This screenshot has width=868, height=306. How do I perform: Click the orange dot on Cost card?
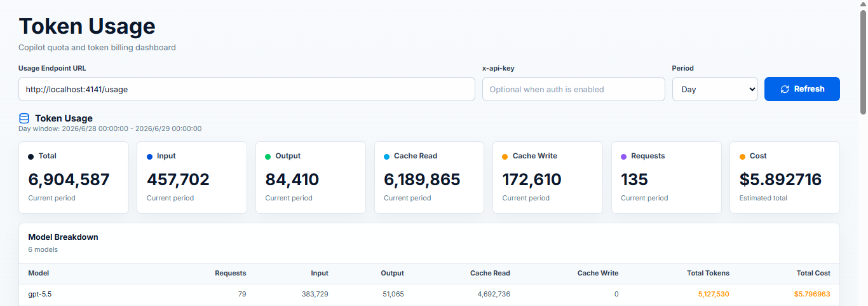point(743,156)
